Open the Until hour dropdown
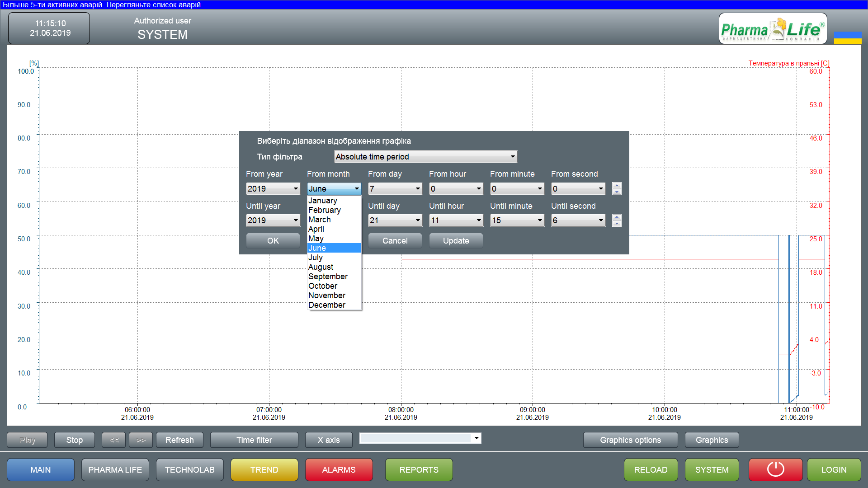The height and width of the screenshot is (488, 868). point(456,221)
